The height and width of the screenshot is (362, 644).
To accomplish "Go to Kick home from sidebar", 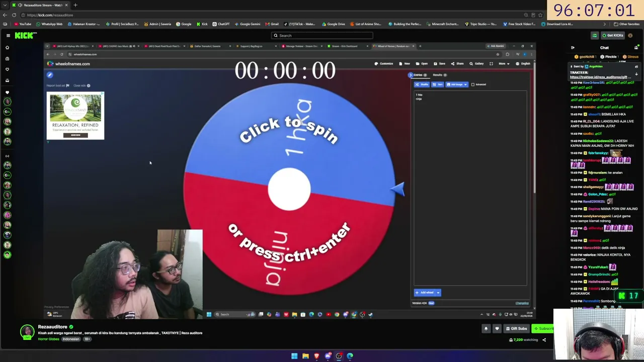I will tap(7, 48).
